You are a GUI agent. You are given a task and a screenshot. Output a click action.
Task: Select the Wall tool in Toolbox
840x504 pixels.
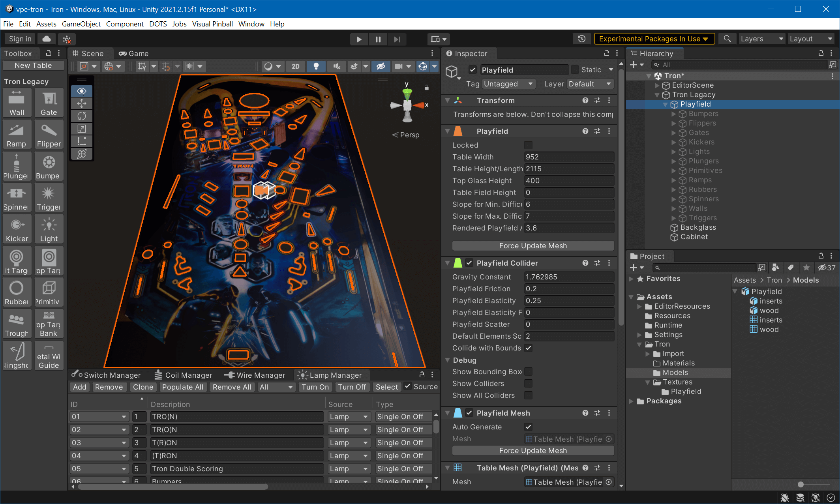pos(17,103)
